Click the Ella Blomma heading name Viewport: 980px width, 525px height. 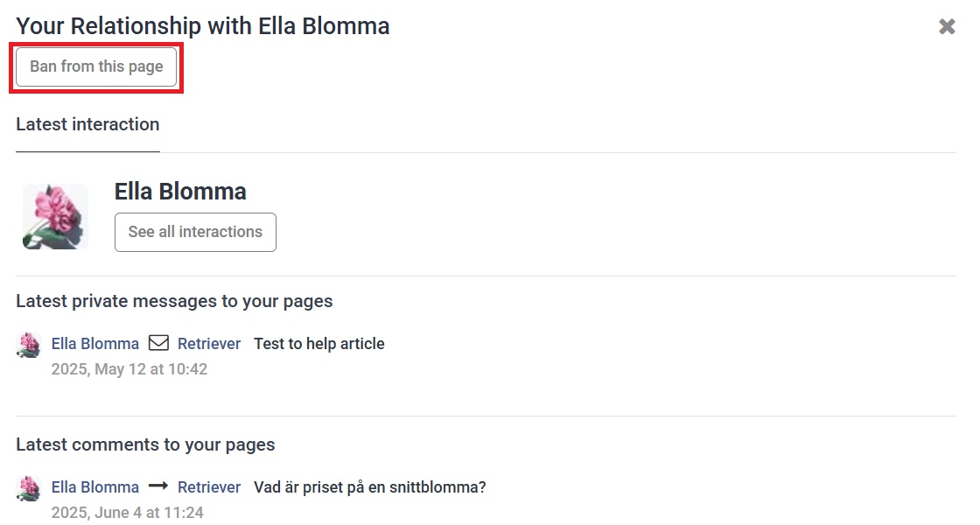tap(180, 192)
